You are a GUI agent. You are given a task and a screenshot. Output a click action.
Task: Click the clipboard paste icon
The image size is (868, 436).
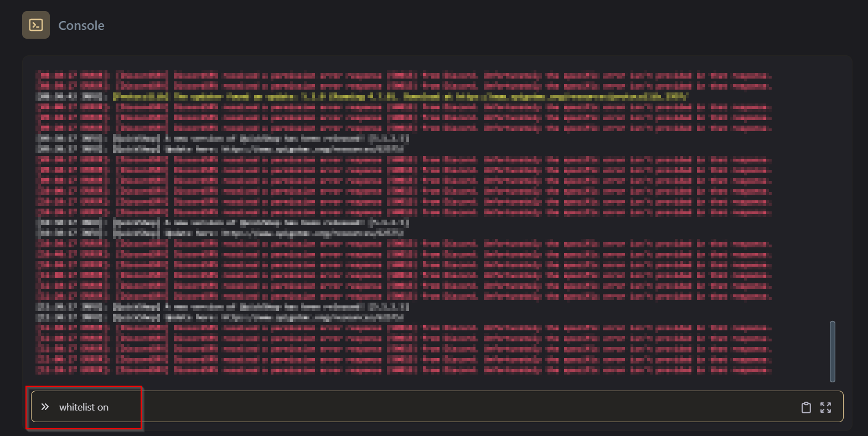tap(806, 407)
